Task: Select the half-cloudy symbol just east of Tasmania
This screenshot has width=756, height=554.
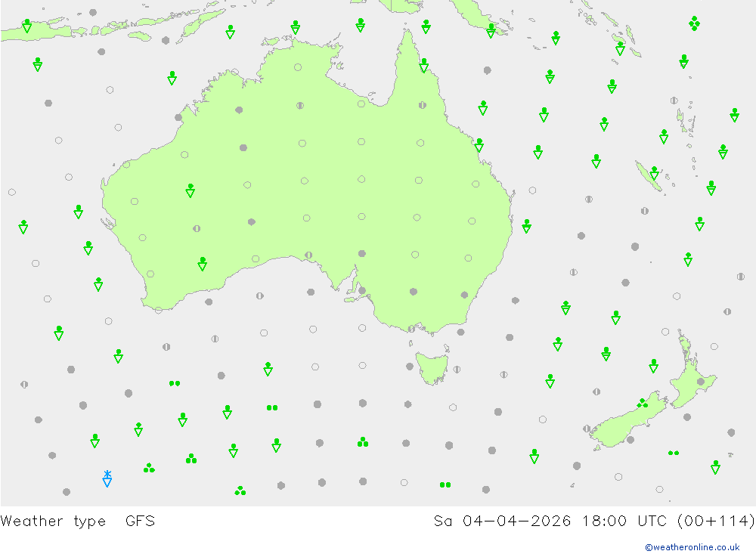Action: 457,370
